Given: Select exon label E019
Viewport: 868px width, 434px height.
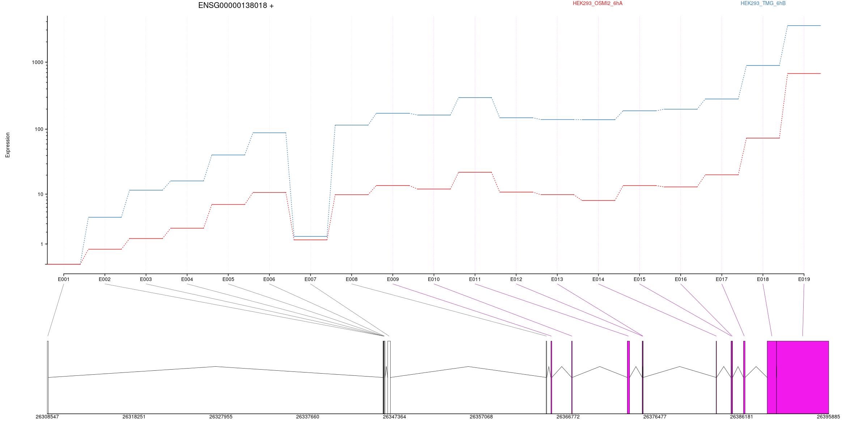Looking at the screenshot, I should click(804, 279).
